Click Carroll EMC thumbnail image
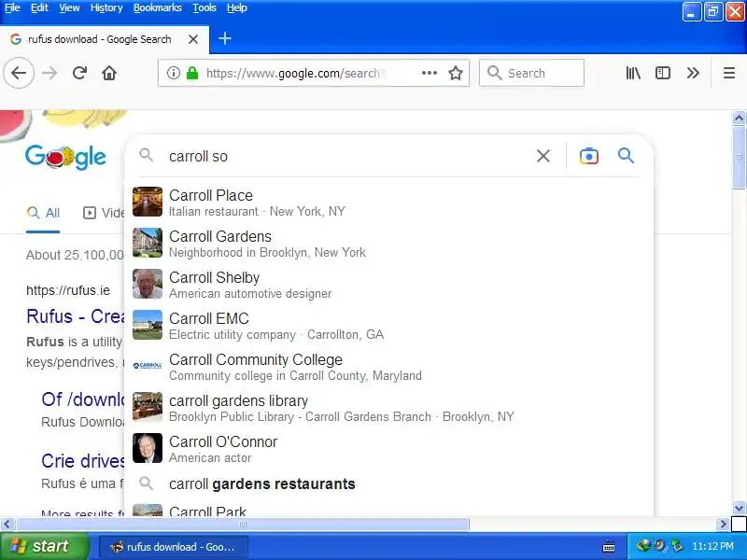This screenshot has width=747, height=560. pos(148,325)
